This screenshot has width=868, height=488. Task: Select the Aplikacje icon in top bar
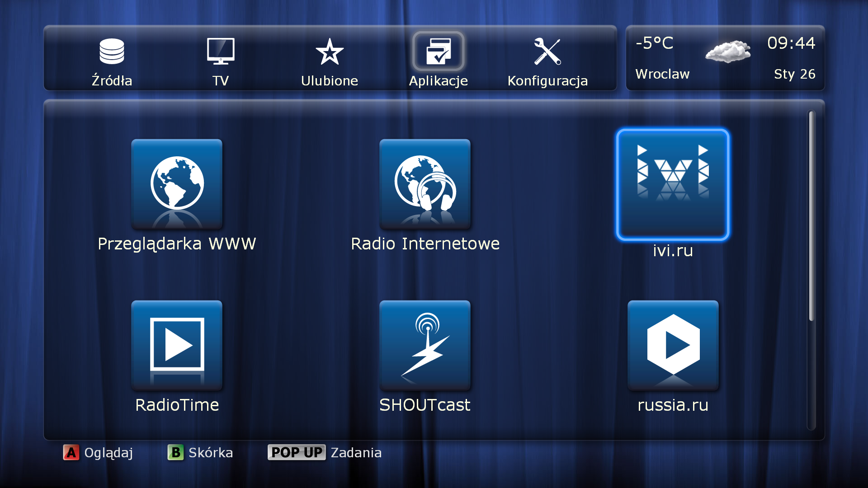[438, 52]
